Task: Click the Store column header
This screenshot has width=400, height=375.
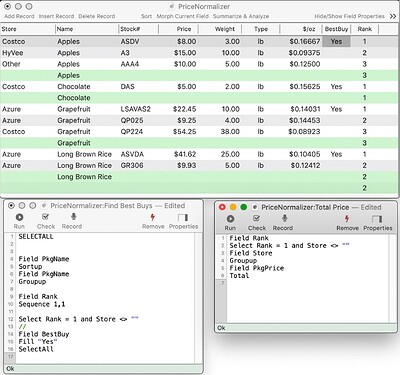Action: click(28, 29)
